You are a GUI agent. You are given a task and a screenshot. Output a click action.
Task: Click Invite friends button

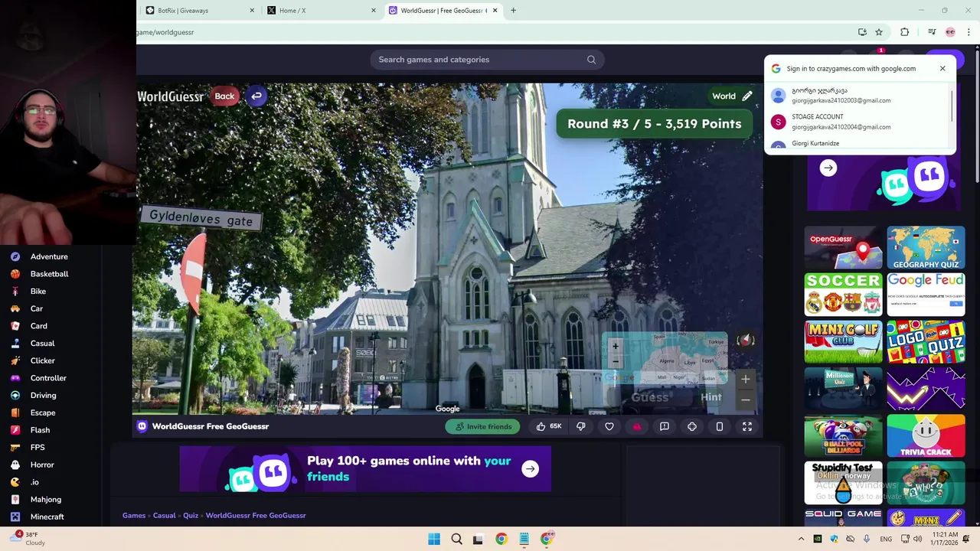(483, 426)
